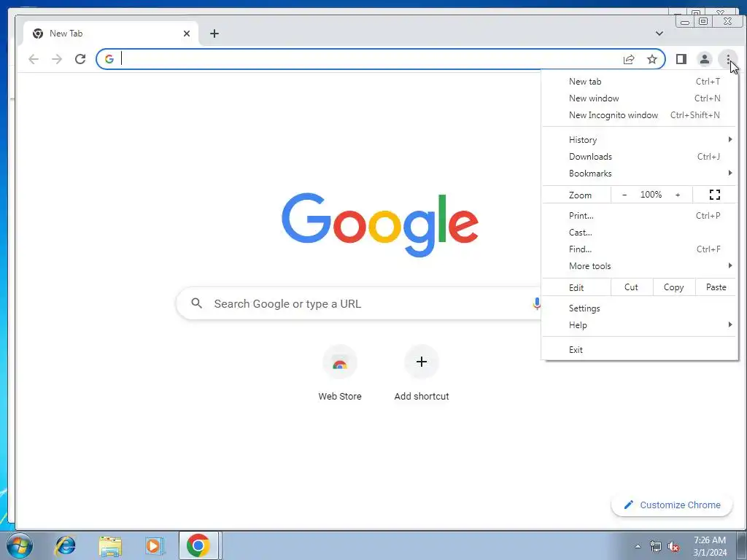Reload the current page
The image size is (747, 560).
80,59
